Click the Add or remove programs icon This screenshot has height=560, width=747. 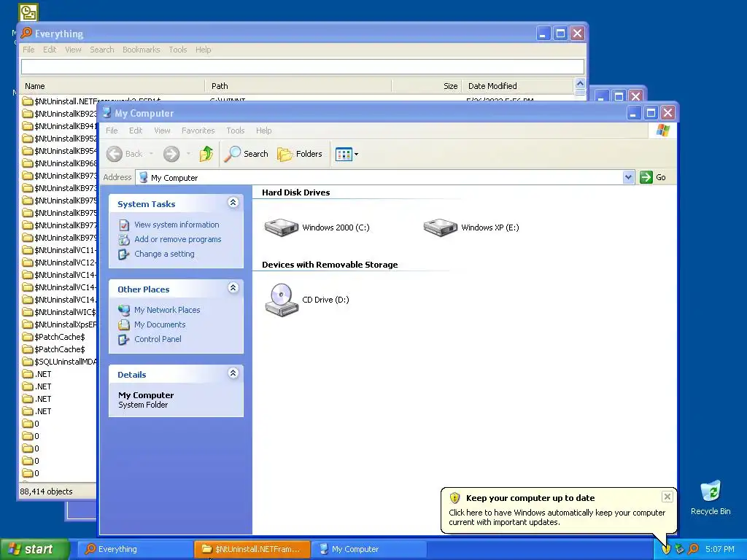click(124, 239)
